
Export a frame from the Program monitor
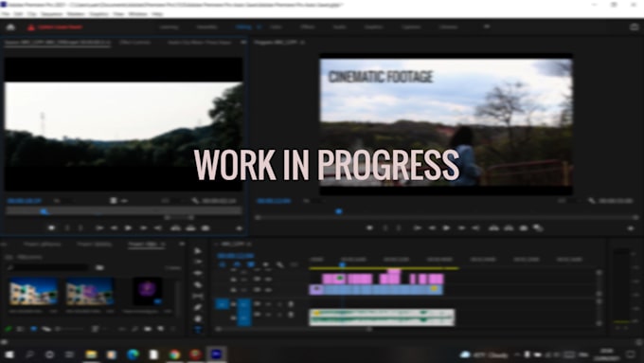(x=523, y=228)
